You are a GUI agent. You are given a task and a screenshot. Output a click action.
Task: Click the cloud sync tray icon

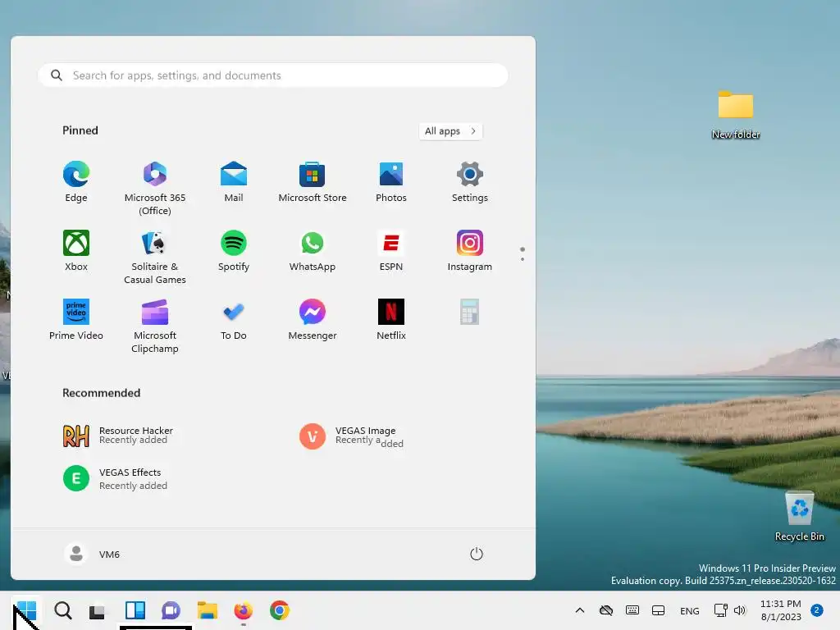point(606,610)
